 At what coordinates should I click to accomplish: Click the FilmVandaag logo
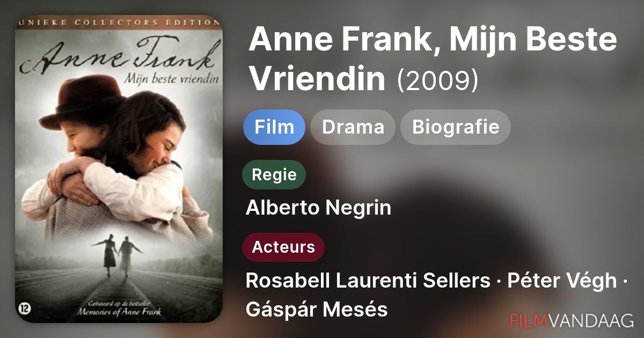pyautogui.click(x=572, y=320)
